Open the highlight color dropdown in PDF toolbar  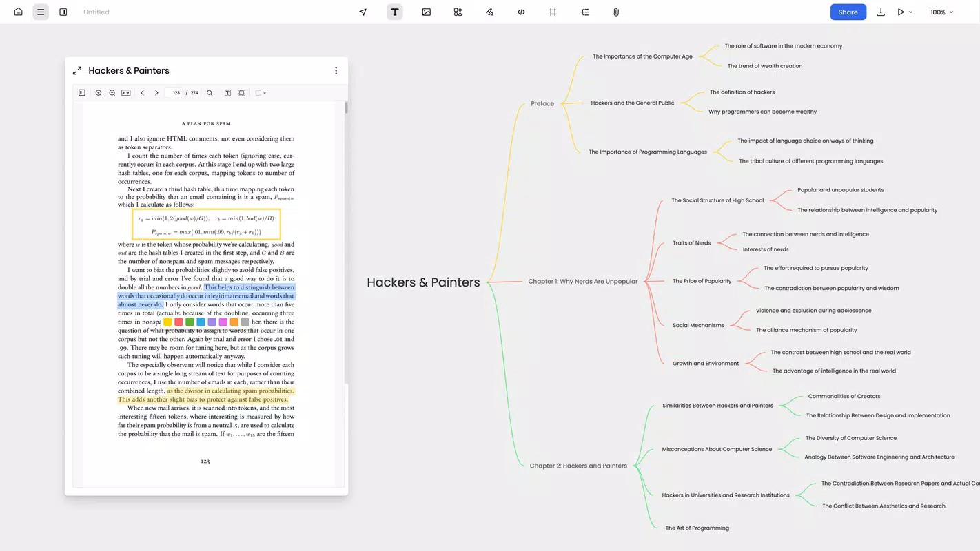pos(261,92)
